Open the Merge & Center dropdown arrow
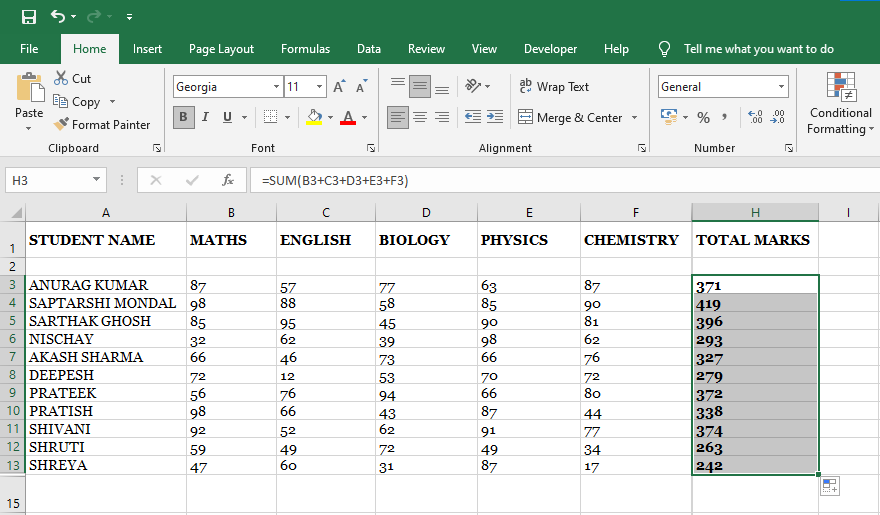 point(634,118)
